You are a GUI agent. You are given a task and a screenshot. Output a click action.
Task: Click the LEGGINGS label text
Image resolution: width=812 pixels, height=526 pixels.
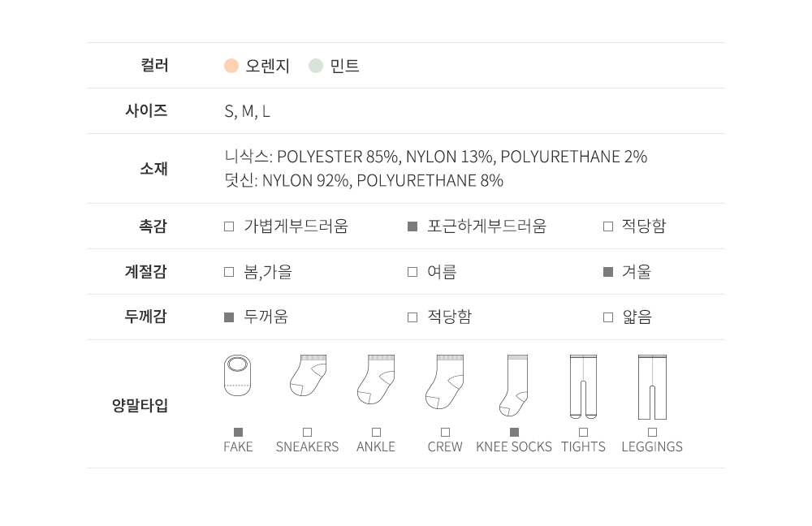[x=652, y=446]
